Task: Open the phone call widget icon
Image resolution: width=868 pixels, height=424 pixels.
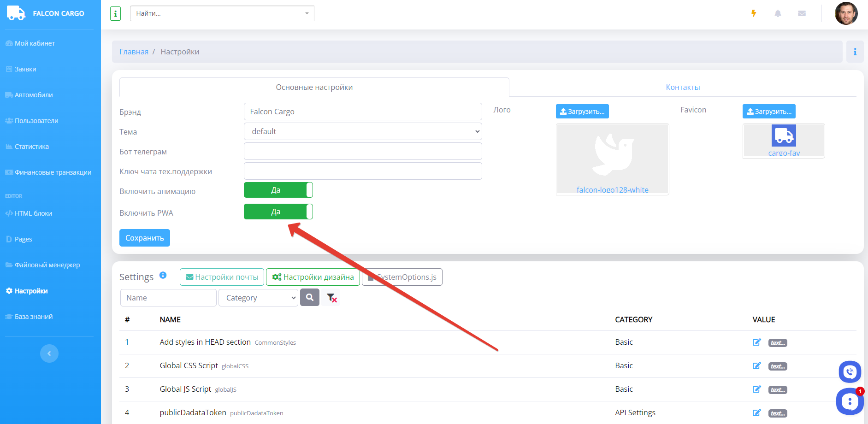Action: click(x=850, y=371)
